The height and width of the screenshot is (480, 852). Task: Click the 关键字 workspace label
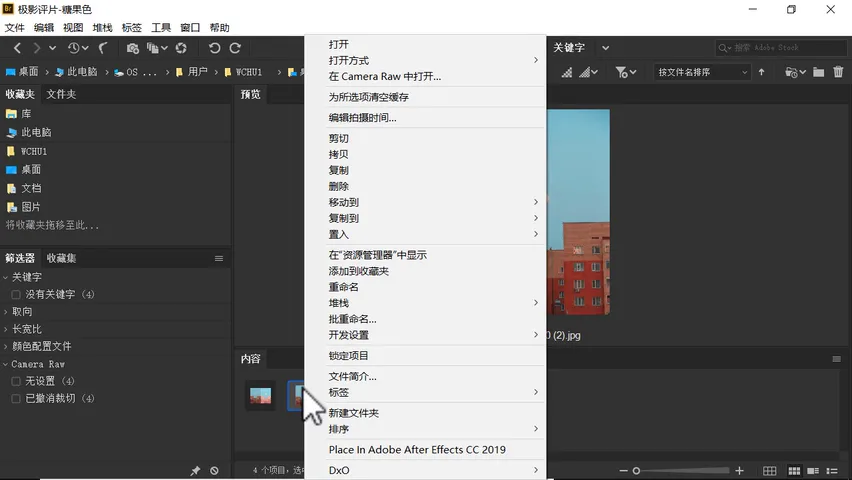click(569, 48)
